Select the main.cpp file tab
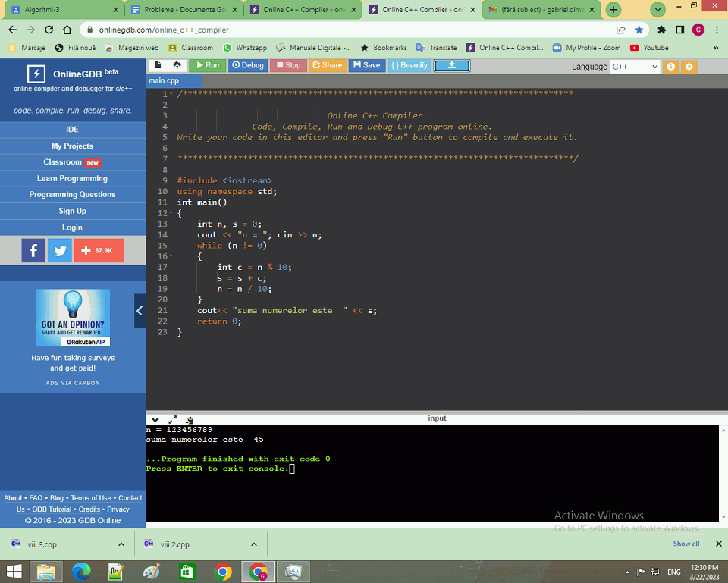This screenshot has height=583, width=728. (164, 80)
